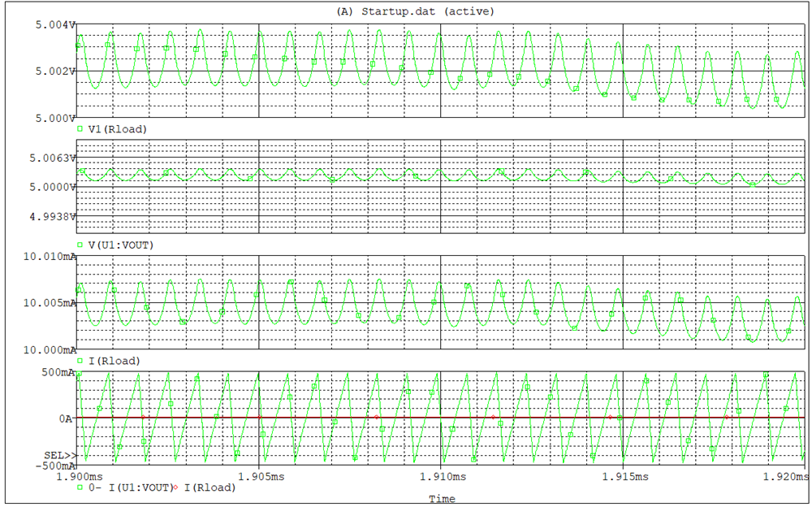
Task: Click the green square marker beside V1(Rload)
Action: tap(80, 129)
